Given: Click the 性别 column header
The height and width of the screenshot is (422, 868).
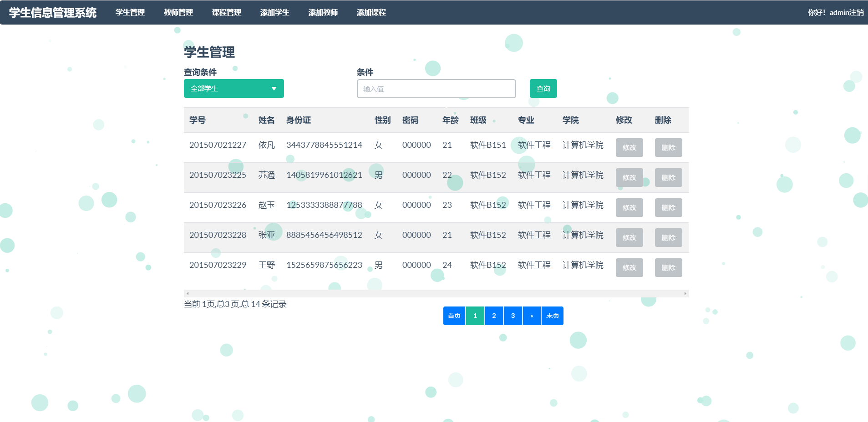Looking at the screenshot, I should tap(383, 120).
